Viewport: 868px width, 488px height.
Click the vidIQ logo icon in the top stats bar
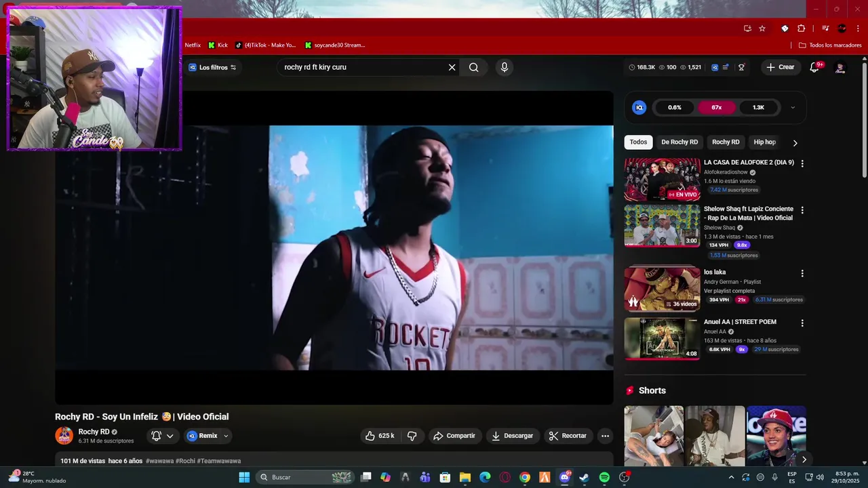click(x=715, y=67)
